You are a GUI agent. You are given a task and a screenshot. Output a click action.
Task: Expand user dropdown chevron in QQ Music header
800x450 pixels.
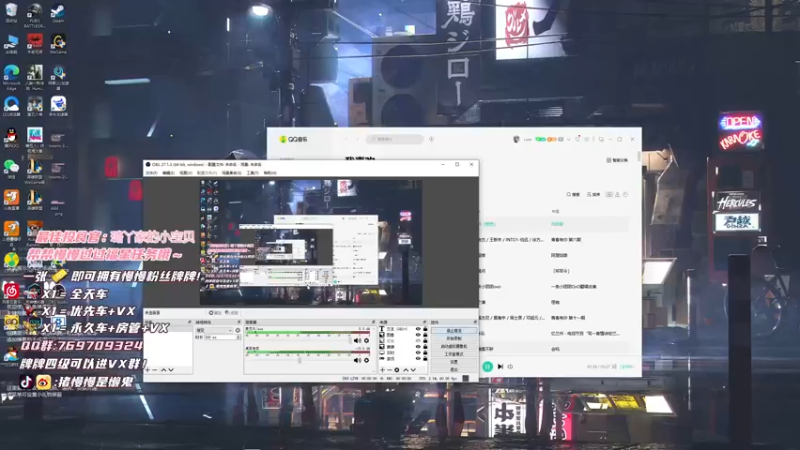pos(568,139)
